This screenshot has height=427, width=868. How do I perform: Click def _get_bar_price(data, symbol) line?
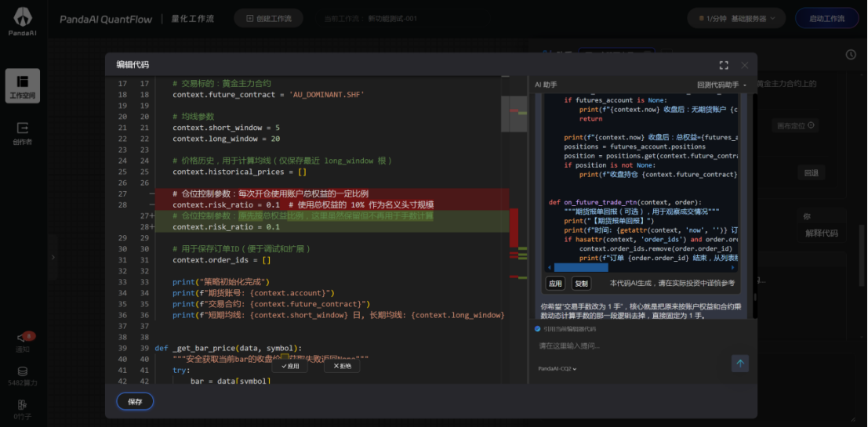229,348
